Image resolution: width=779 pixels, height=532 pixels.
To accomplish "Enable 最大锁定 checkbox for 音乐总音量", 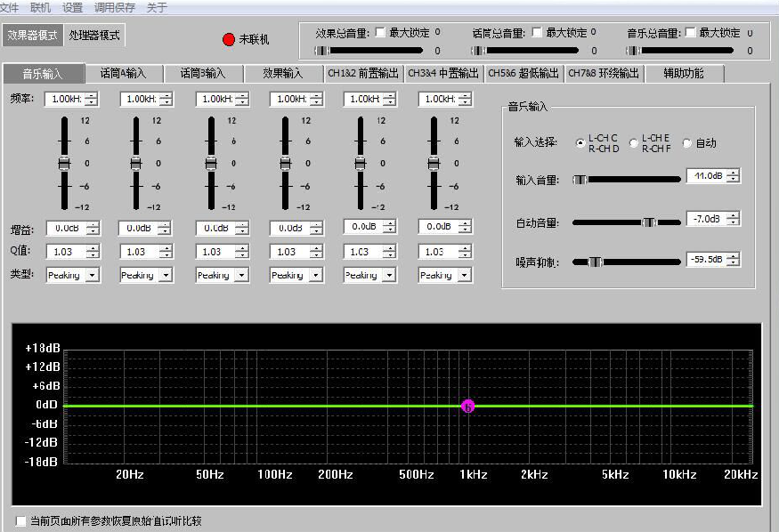I will coord(690,33).
